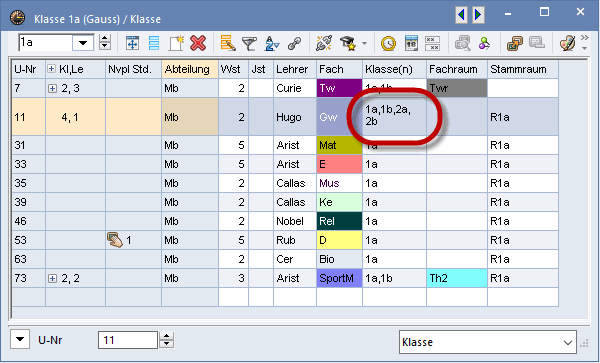
Task: Open the clock time-requests icon
Action: click(x=388, y=44)
